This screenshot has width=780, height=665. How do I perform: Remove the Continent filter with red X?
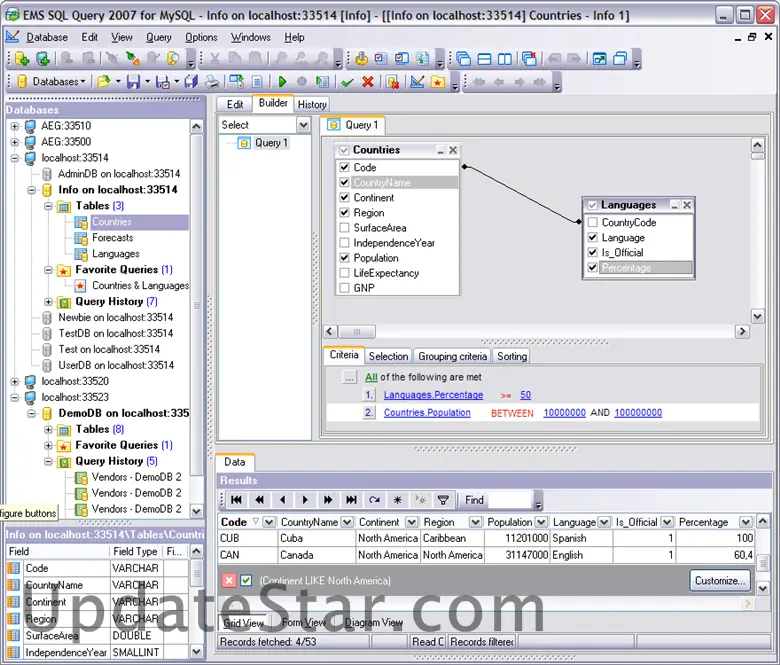coord(229,580)
